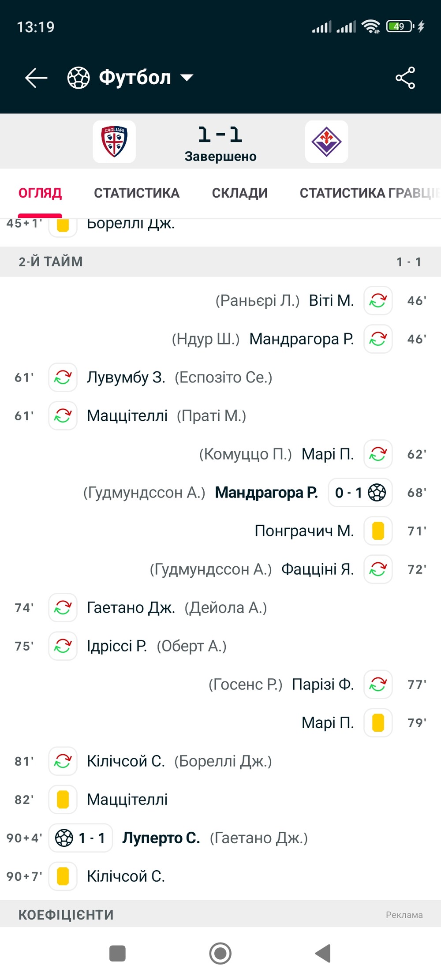Tap goal icon at 90+4' Луперто
441x980 pixels.
pyautogui.click(x=64, y=838)
